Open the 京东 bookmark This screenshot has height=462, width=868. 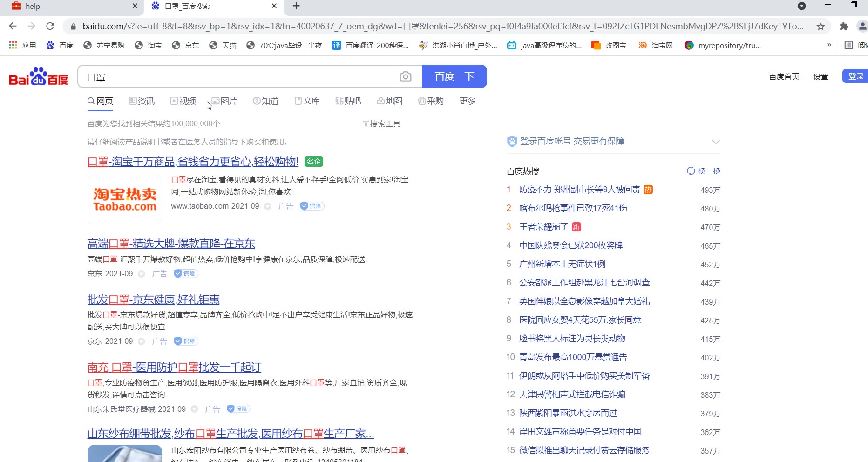185,45
